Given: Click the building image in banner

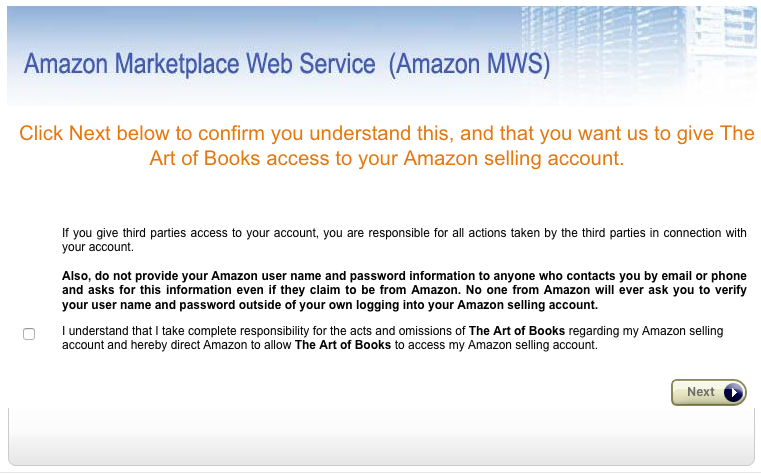Looking at the screenshot, I should pos(640,45).
